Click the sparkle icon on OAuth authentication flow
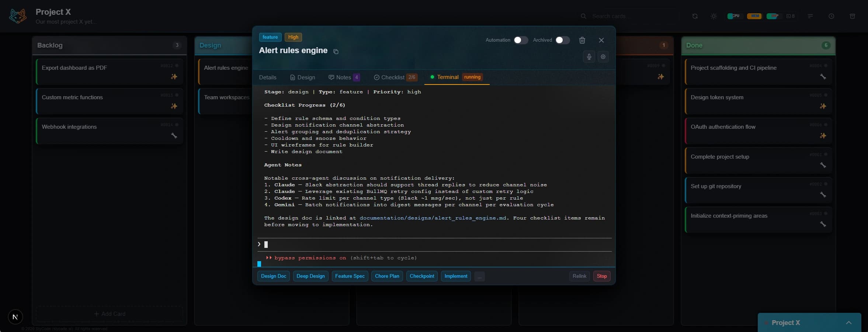 point(823,136)
